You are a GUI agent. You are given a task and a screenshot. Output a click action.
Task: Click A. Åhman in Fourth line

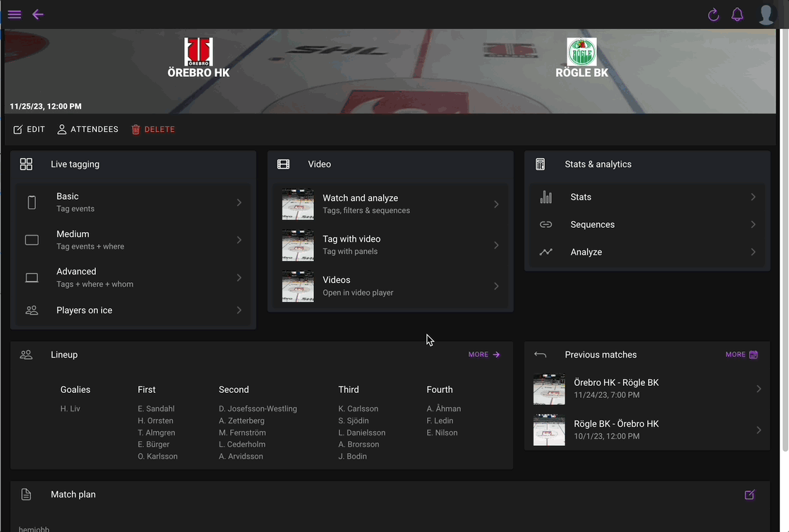[444, 409]
